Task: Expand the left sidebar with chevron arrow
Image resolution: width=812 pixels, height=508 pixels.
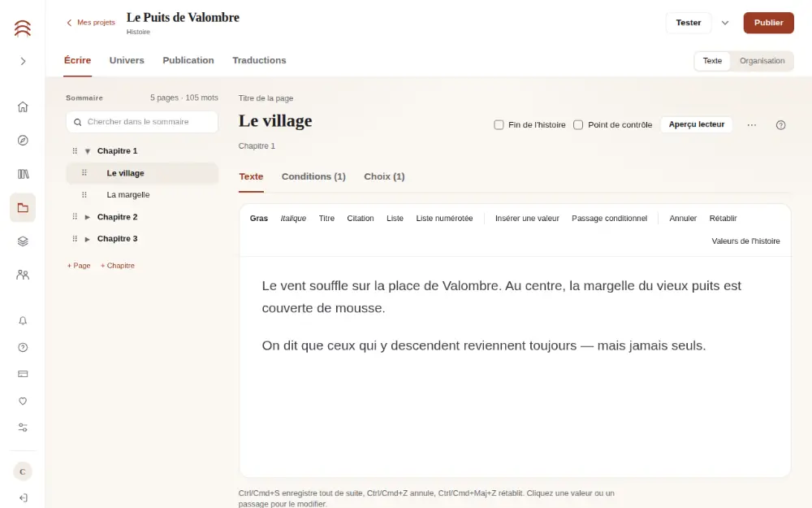Action: [x=23, y=61]
